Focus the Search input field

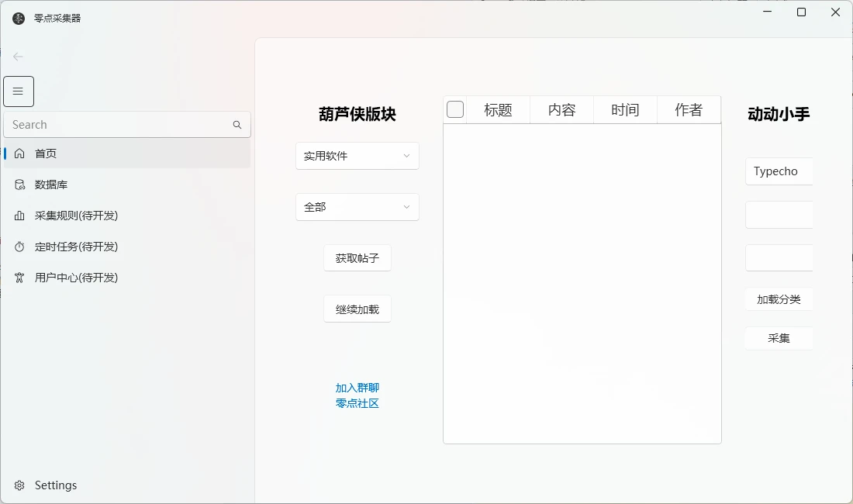tap(116, 125)
